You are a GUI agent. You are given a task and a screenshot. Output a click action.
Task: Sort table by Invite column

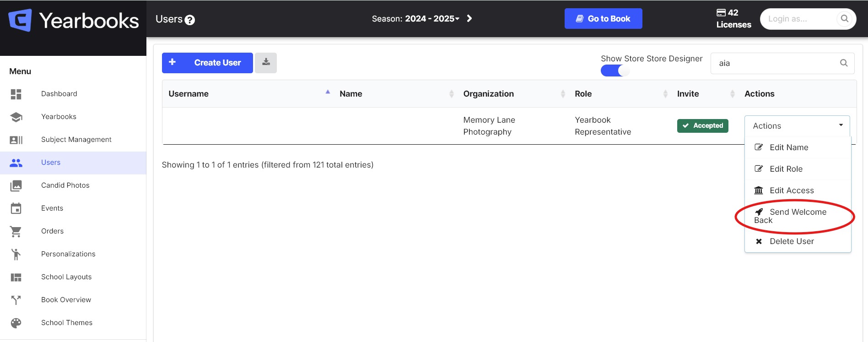click(x=705, y=94)
